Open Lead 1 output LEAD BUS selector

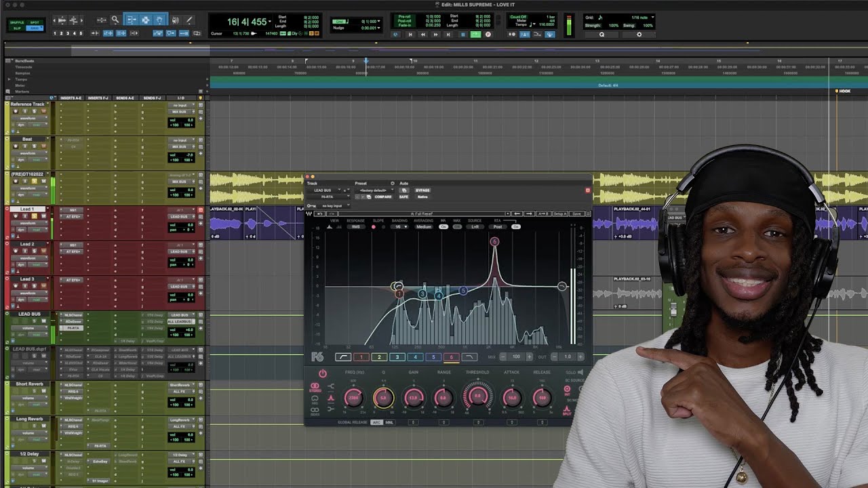coord(179,216)
